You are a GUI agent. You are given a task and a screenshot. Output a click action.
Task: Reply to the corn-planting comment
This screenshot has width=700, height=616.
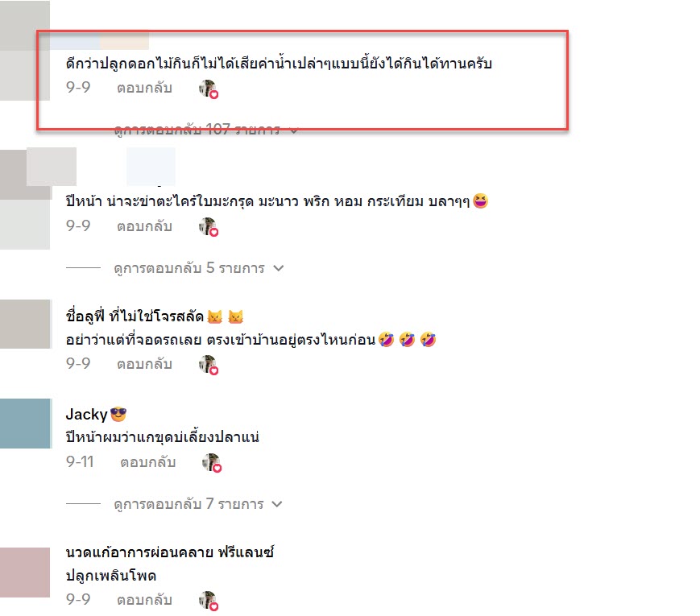point(145,600)
